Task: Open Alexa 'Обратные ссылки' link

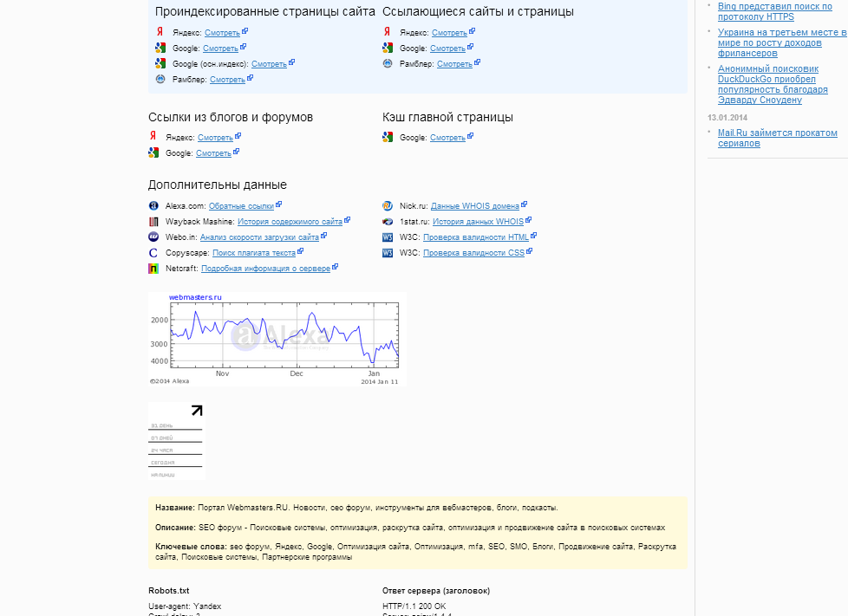Action: click(241, 206)
